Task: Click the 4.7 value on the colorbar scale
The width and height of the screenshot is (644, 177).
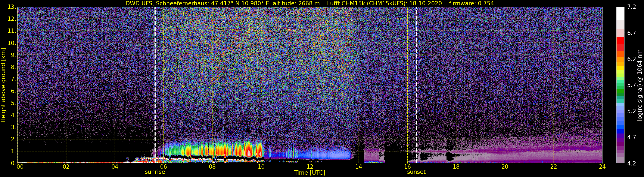Action: pos(632,137)
